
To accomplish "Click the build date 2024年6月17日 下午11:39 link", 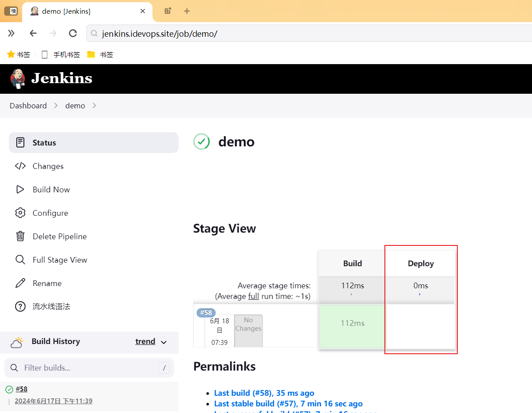I will (53, 401).
